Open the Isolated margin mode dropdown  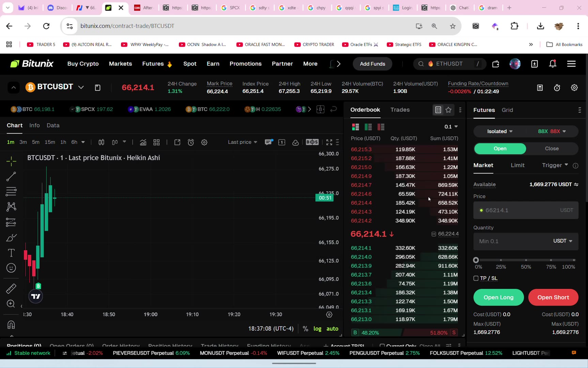point(500,132)
